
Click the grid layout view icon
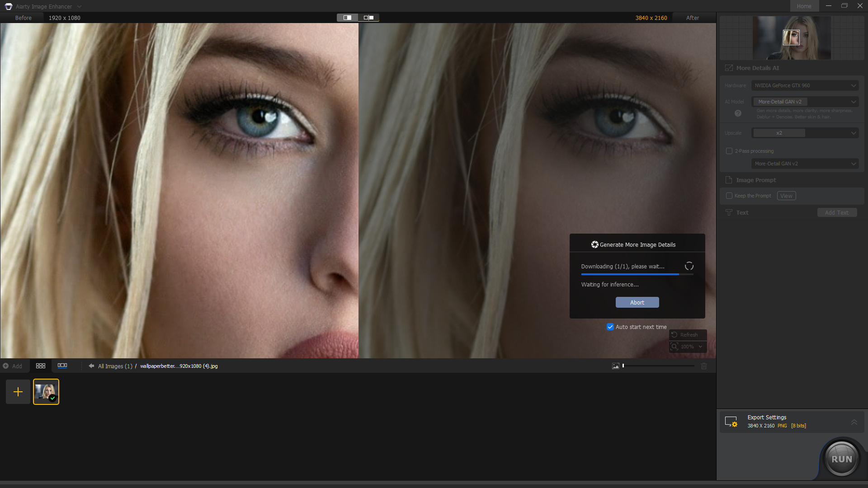coord(41,365)
